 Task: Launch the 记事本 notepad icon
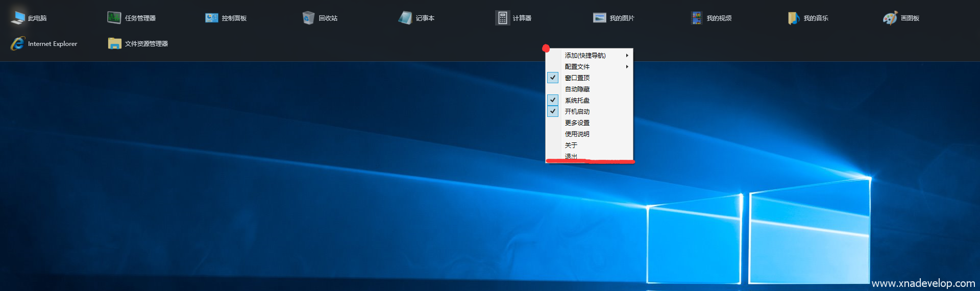(x=405, y=18)
